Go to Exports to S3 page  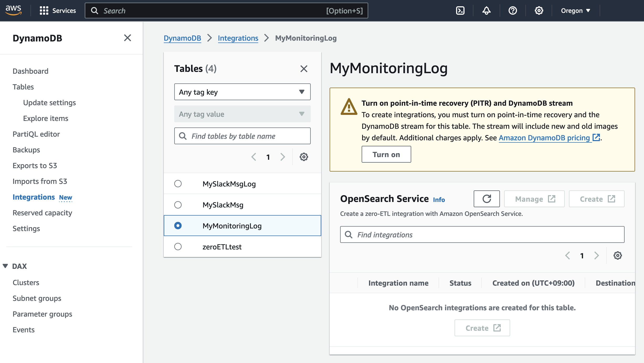[35, 166]
